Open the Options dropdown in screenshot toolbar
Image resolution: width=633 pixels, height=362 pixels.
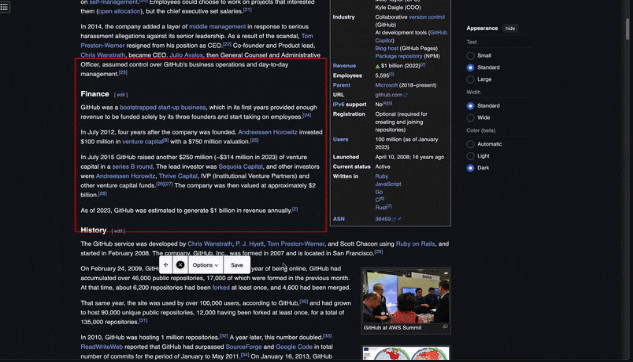click(x=205, y=265)
